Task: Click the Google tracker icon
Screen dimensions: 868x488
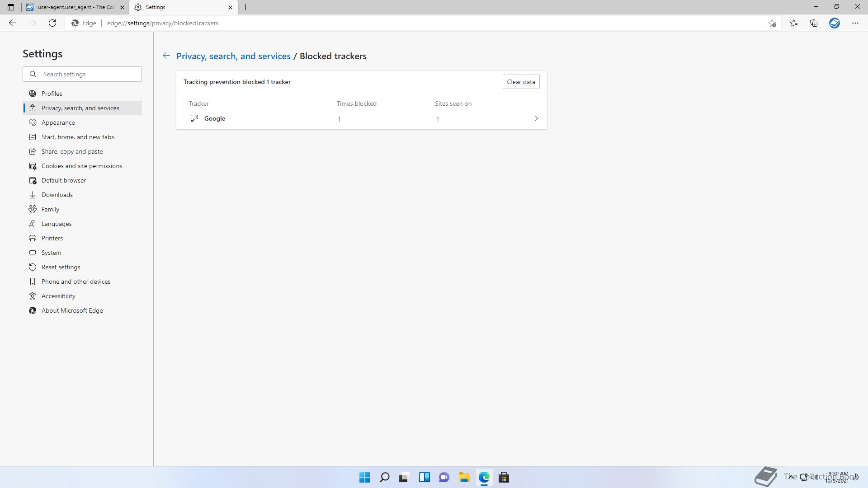Action: coord(194,118)
